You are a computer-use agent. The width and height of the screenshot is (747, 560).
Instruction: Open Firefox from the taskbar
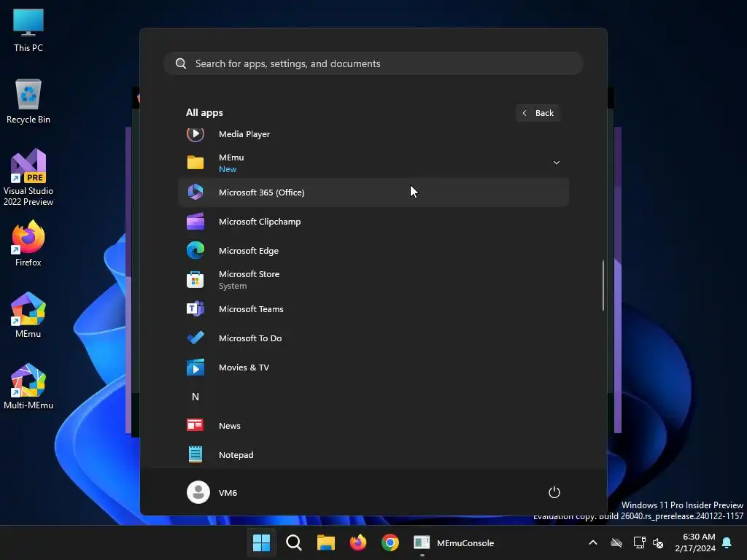pos(357,542)
